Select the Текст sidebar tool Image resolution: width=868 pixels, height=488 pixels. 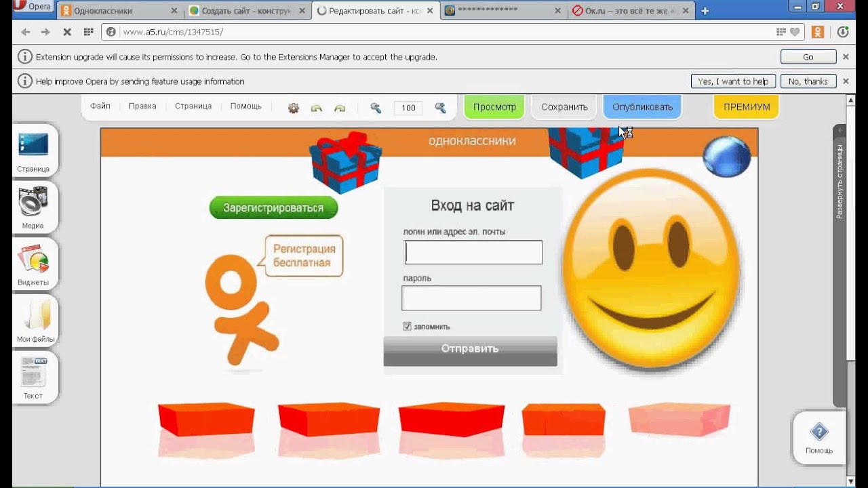[x=34, y=378]
